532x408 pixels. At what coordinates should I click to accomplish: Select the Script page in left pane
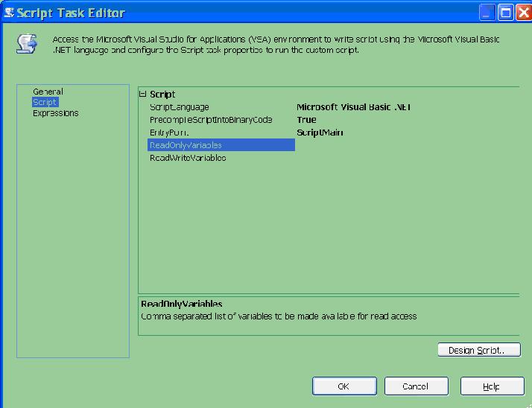pyautogui.click(x=45, y=102)
